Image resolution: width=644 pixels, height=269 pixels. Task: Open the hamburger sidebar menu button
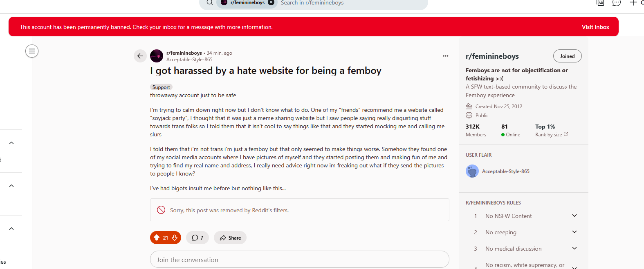[x=32, y=51]
